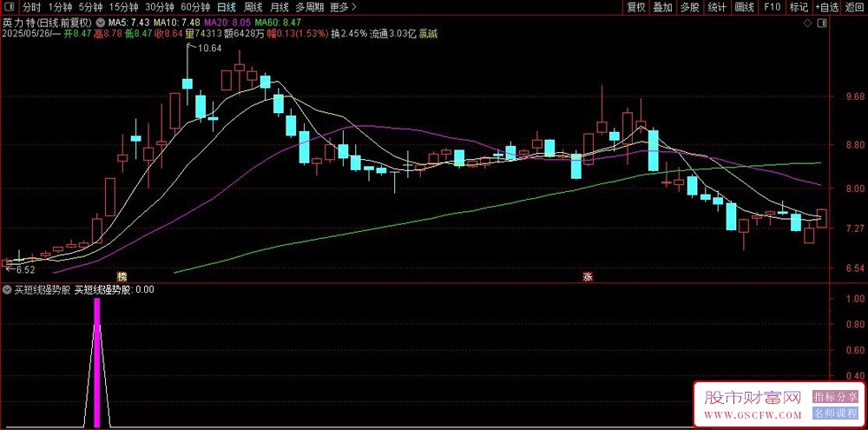Toggle the right side panel icon
The height and width of the screenshot is (430, 868).
[823, 23]
